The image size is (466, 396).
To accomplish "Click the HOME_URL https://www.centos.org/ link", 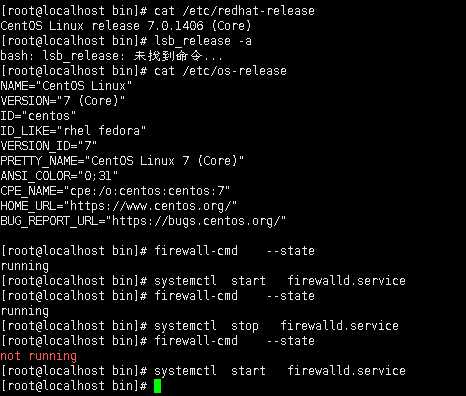I will coord(153,206).
